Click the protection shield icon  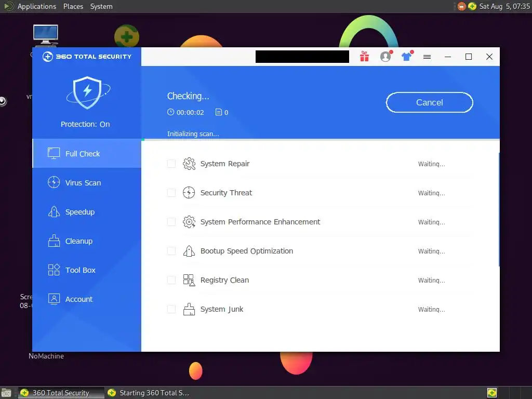tap(87, 92)
